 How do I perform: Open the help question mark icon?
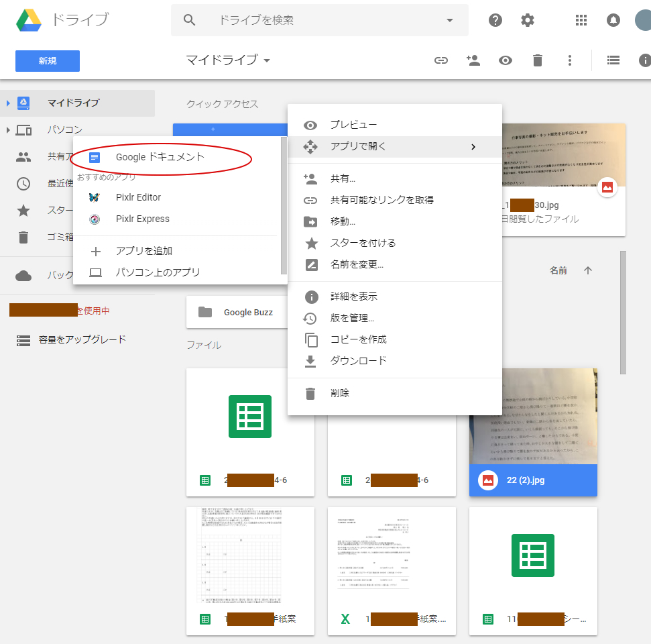(x=495, y=20)
